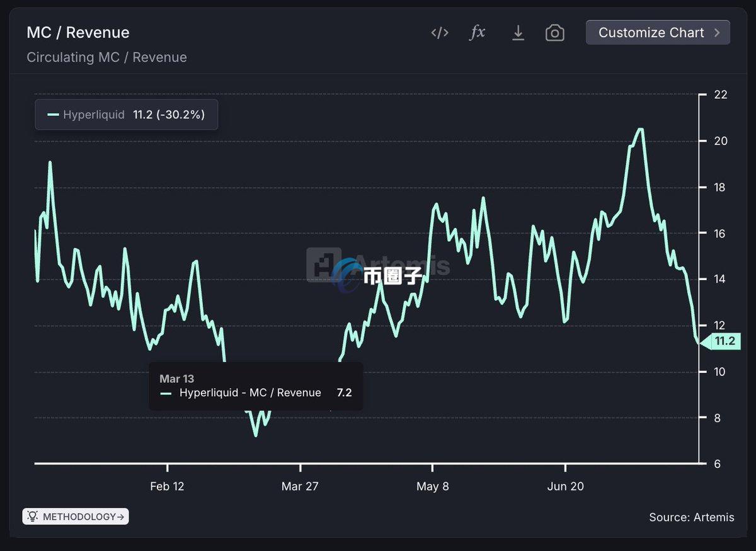Toggle the Hyperliquid series in the legend

coord(94,115)
